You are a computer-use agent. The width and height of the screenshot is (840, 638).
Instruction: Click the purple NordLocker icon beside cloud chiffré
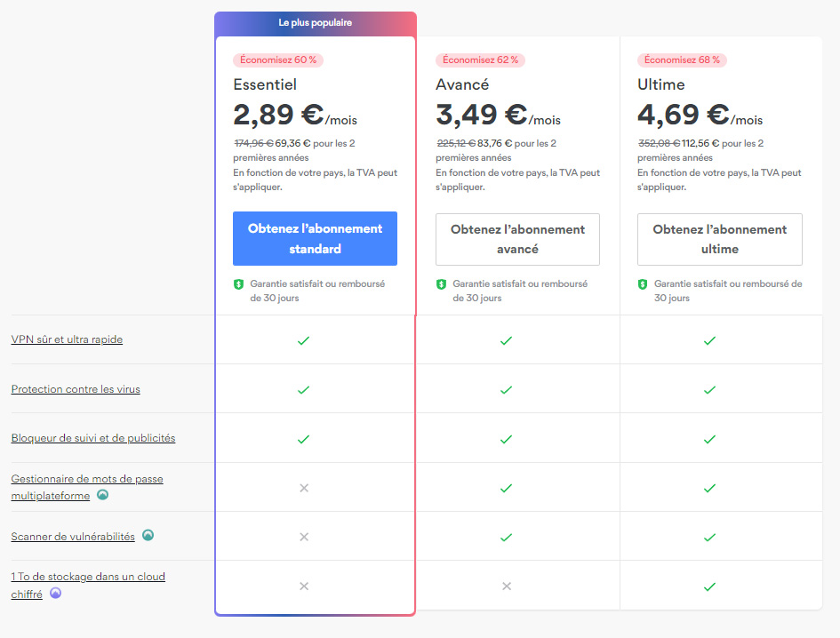[x=56, y=593]
